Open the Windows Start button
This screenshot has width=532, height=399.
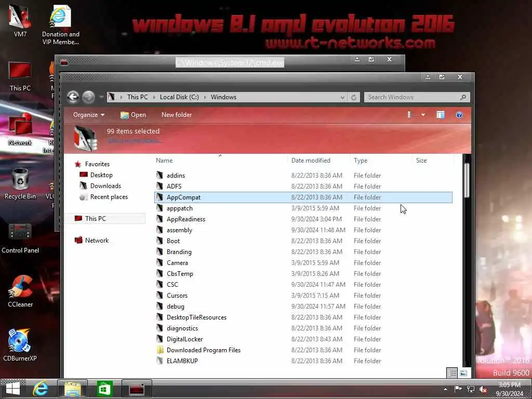pyautogui.click(x=13, y=389)
